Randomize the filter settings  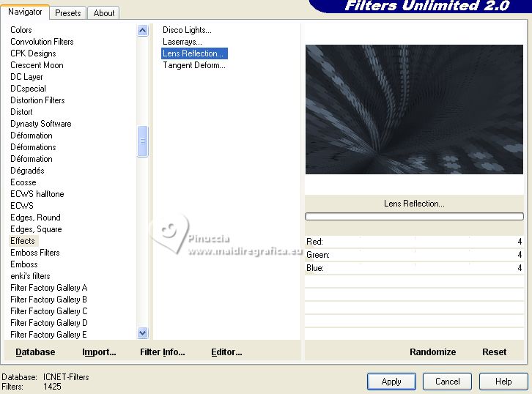(x=432, y=352)
